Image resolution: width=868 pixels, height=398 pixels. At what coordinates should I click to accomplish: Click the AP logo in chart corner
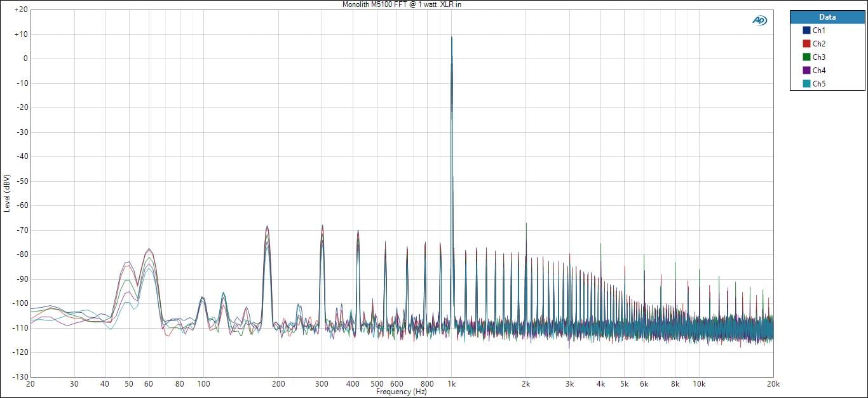point(759,20)
